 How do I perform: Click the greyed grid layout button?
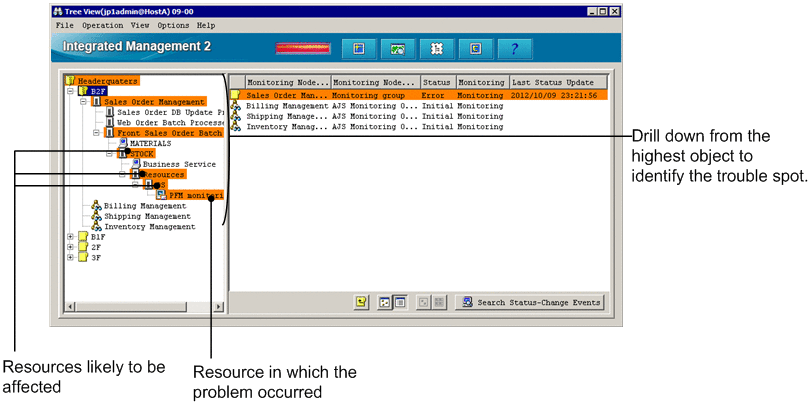click(x=438, y=302)
